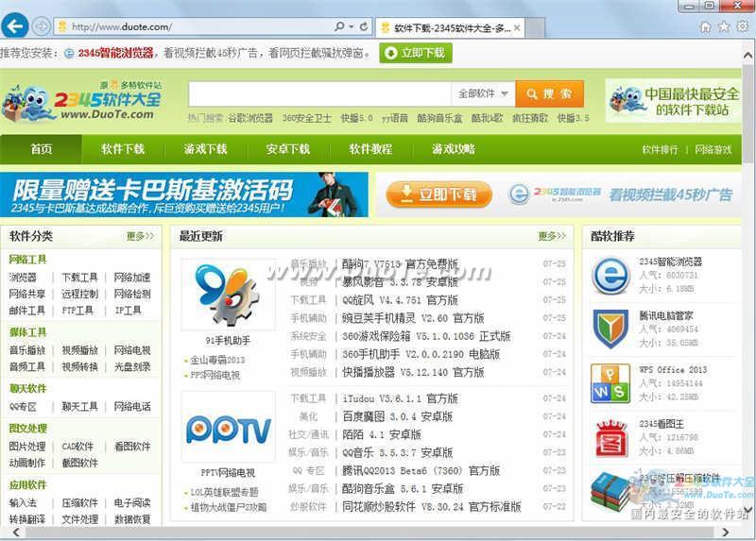Open 酷狗7 V7513 官方免费版 entry
756x541 pixels.
pyautogui.click(x=400, y=264)
